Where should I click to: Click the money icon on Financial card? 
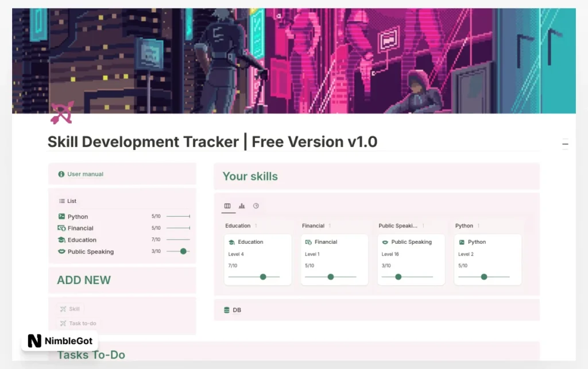tap(308, 242)
